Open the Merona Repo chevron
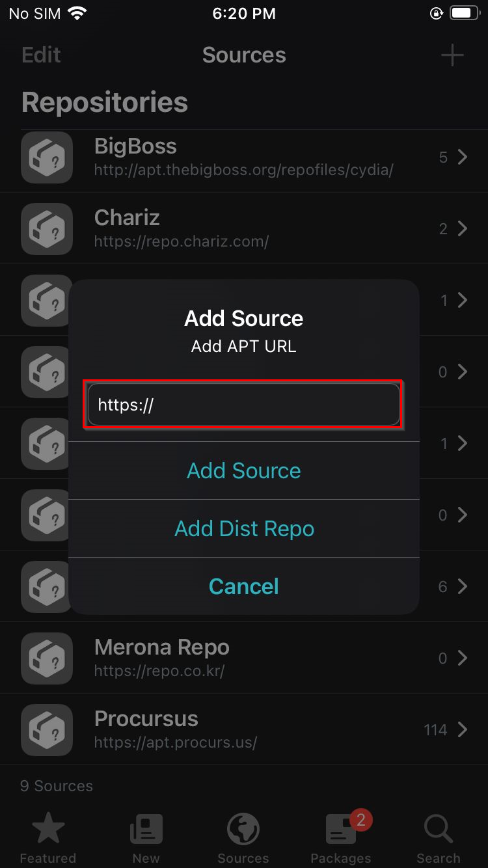Image resolution: width=488 pixels, height=868 pixels. (463, 658)
